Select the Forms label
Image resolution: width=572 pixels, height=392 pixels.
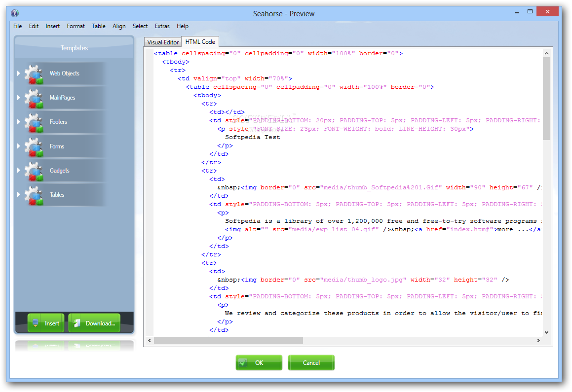(x=57, y=146)
